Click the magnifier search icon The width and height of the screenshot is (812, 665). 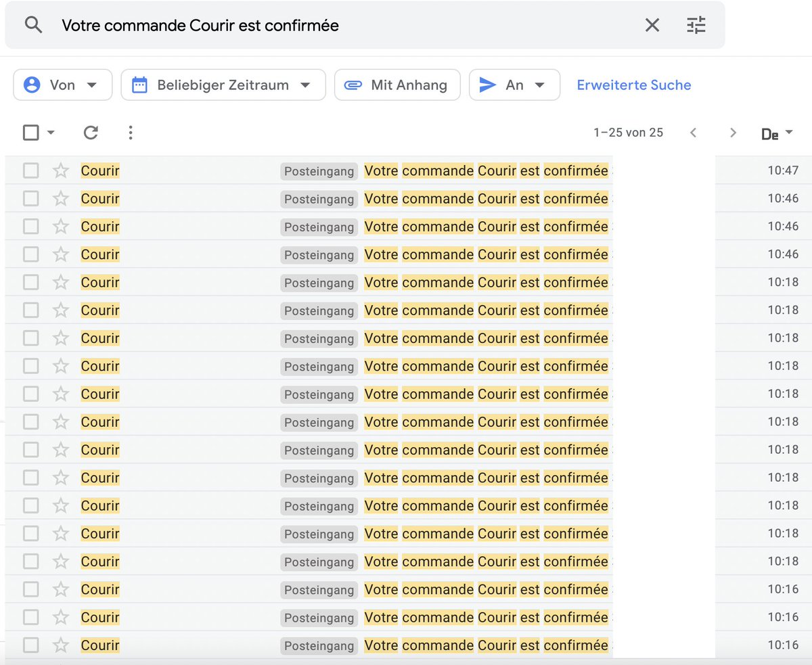pyautogui.click(x=33, y=25)
